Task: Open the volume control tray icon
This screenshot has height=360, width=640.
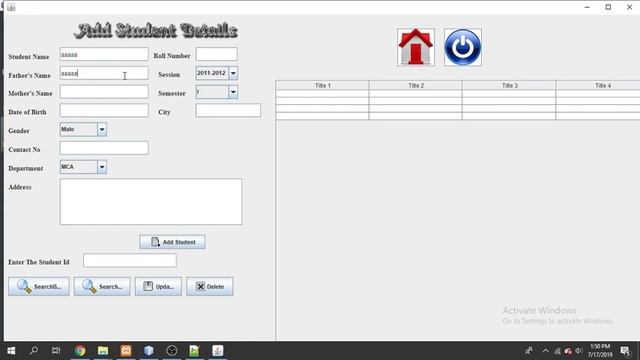Action: click(579, 351)
